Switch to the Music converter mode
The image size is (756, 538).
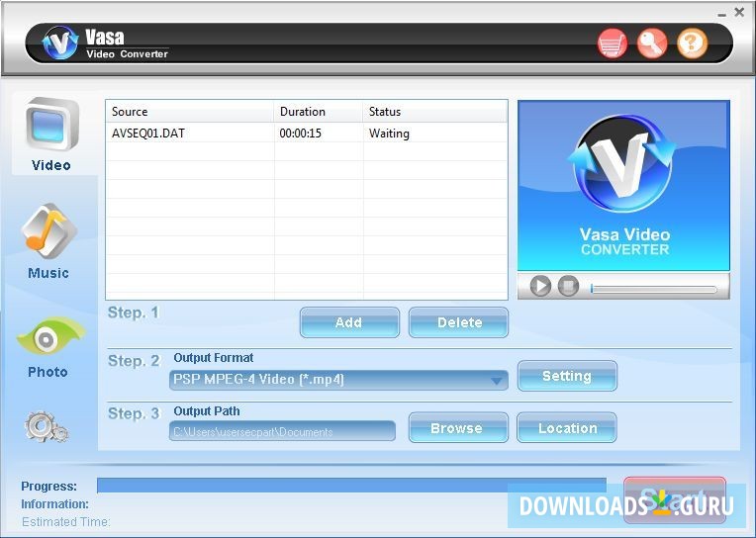click(x=48, y=241)
